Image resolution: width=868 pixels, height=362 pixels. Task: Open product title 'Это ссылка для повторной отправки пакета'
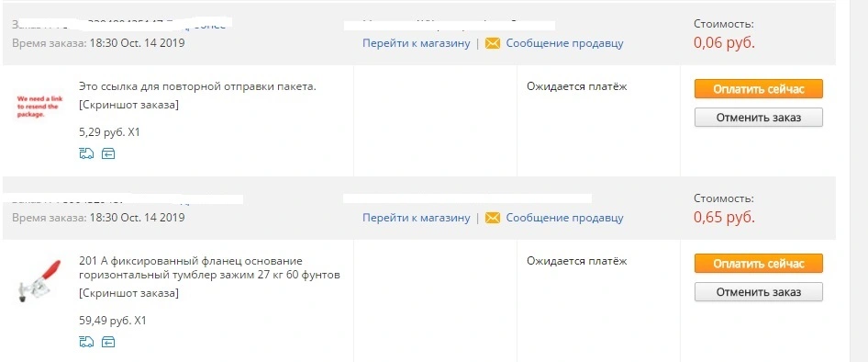click(x=197, y=86)
